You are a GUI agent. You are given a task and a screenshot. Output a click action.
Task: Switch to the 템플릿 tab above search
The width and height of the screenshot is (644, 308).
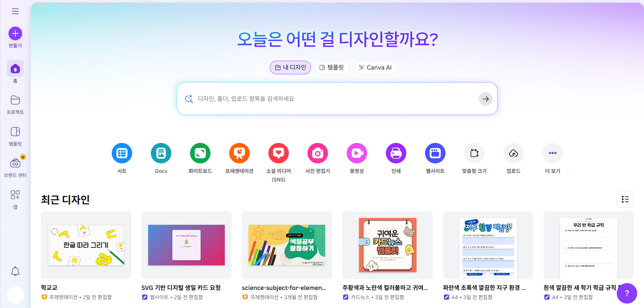click(x=332, y=68)
